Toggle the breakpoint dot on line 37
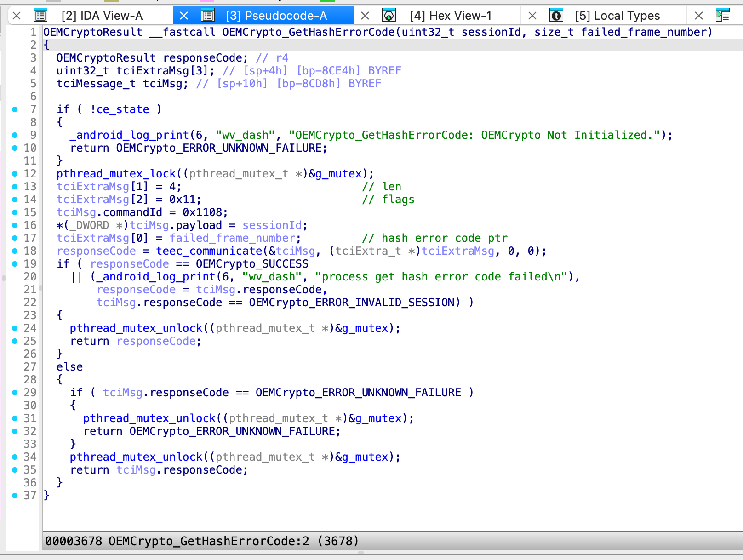 [x=14, y=496]
